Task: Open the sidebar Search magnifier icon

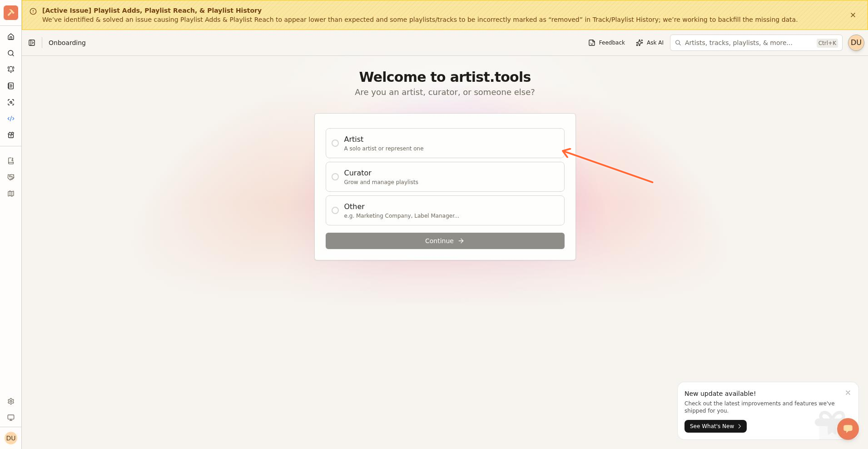Action: click(11, 53)
